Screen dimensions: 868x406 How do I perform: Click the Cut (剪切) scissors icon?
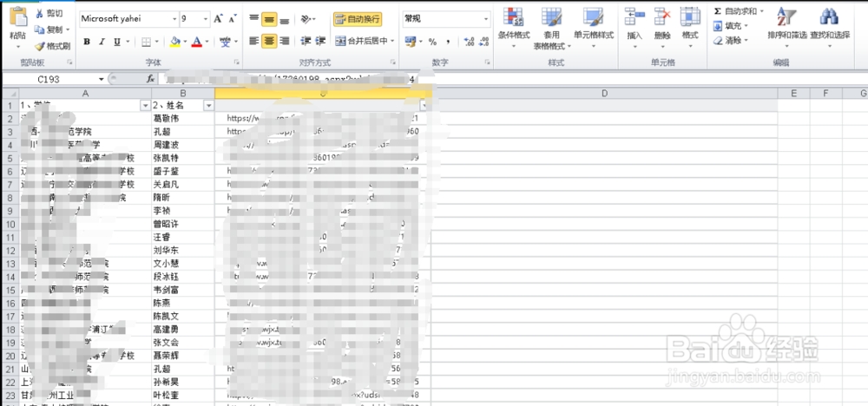(39, 13)
